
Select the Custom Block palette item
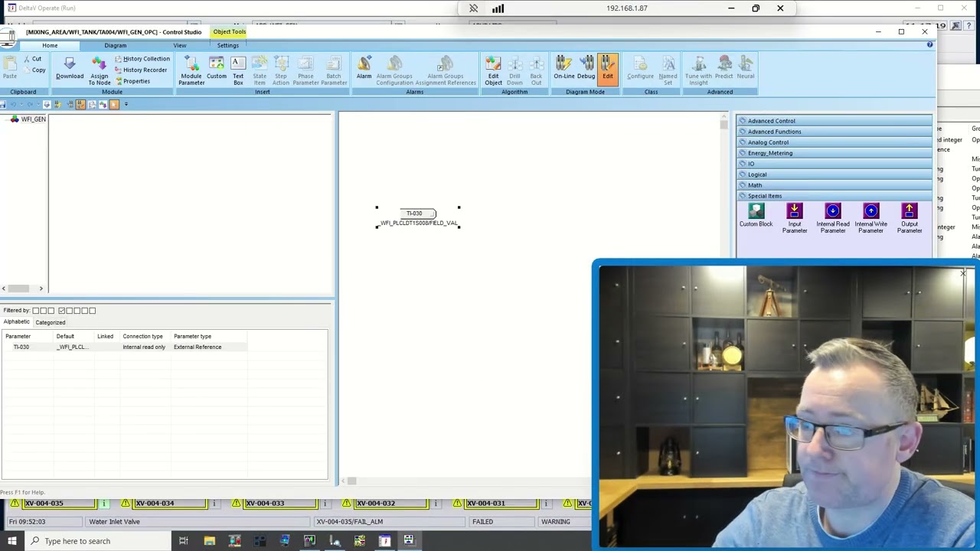pyautogui.click(x=756, y=215)
